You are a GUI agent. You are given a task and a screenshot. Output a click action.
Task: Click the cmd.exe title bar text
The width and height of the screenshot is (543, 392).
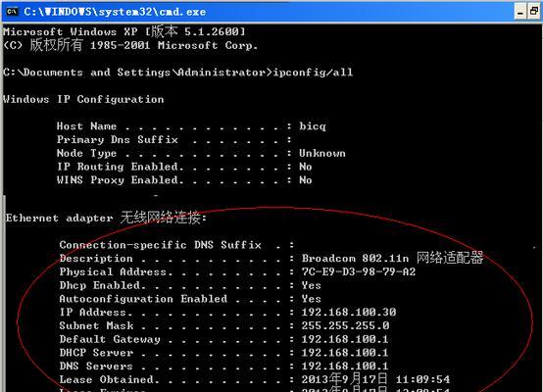point(115,12)
